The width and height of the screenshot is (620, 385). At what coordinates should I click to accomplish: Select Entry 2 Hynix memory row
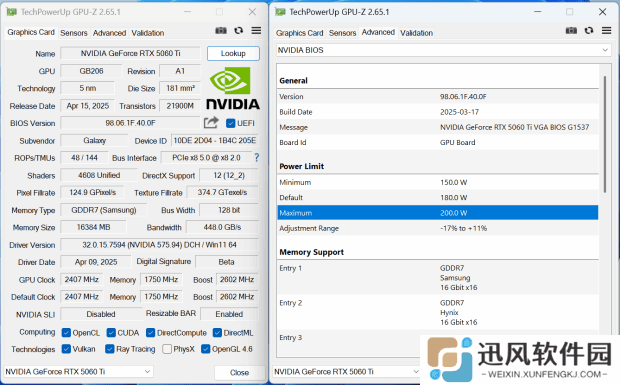438,312
